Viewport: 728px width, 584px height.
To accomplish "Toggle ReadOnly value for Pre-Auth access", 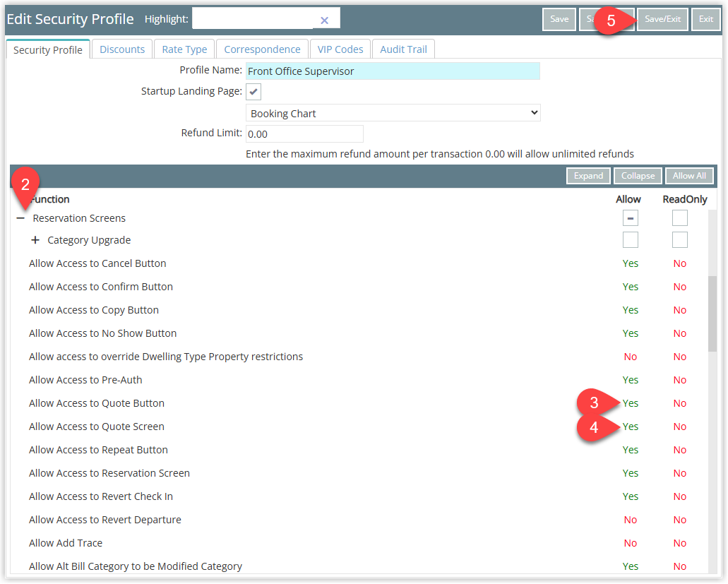I will [680, 380].
